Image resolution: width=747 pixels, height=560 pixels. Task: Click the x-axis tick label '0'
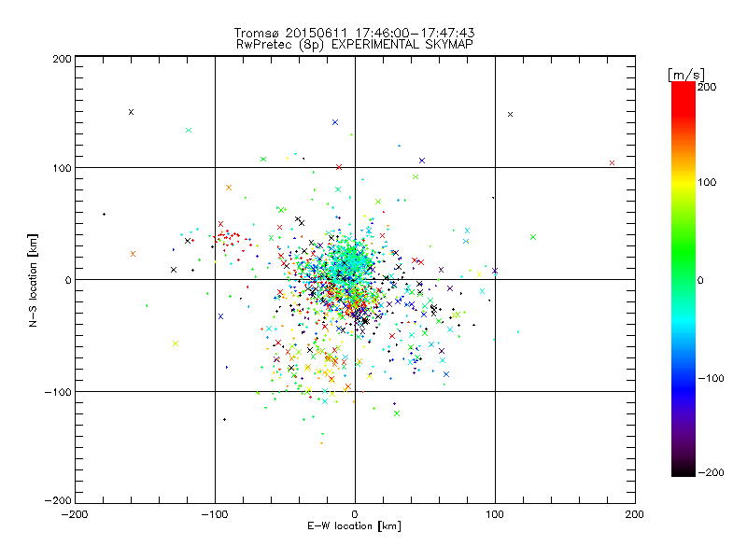pos(355,514)
